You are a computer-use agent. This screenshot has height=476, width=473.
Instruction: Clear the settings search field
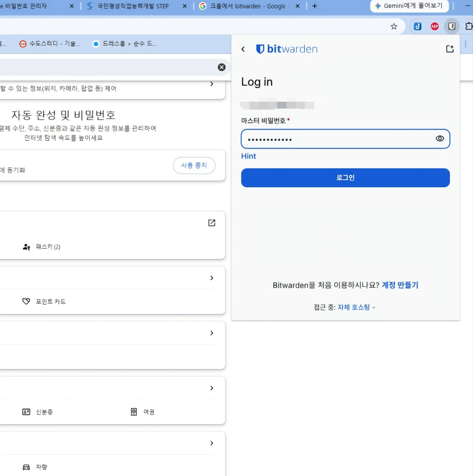(x=222, y=67)
